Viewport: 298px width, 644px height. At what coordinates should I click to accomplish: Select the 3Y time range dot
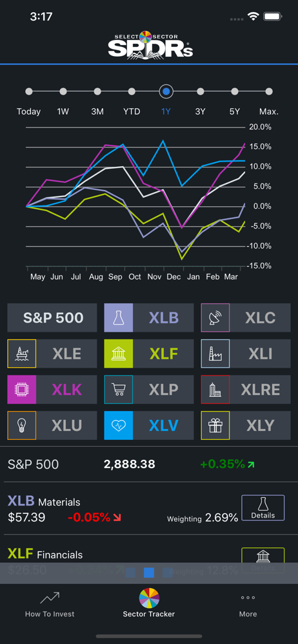201,91
